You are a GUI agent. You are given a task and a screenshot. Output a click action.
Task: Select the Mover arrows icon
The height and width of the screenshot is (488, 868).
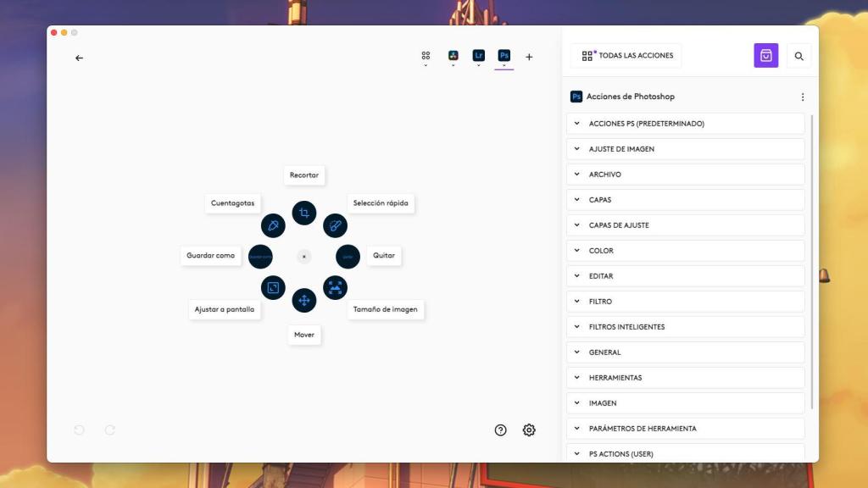click(x=304, y=300)
